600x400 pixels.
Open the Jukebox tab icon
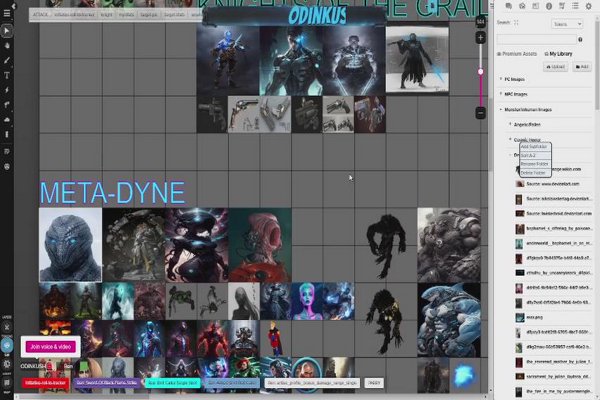[562, 6]
